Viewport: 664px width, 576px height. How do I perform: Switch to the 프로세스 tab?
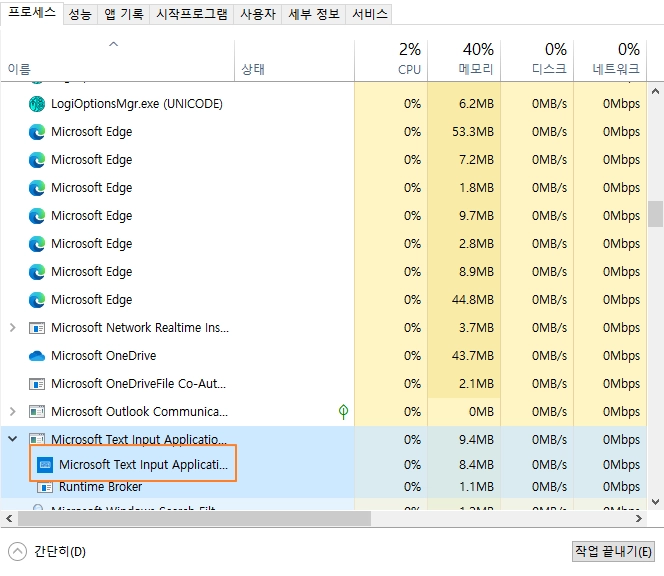click(x=32, y=13)
